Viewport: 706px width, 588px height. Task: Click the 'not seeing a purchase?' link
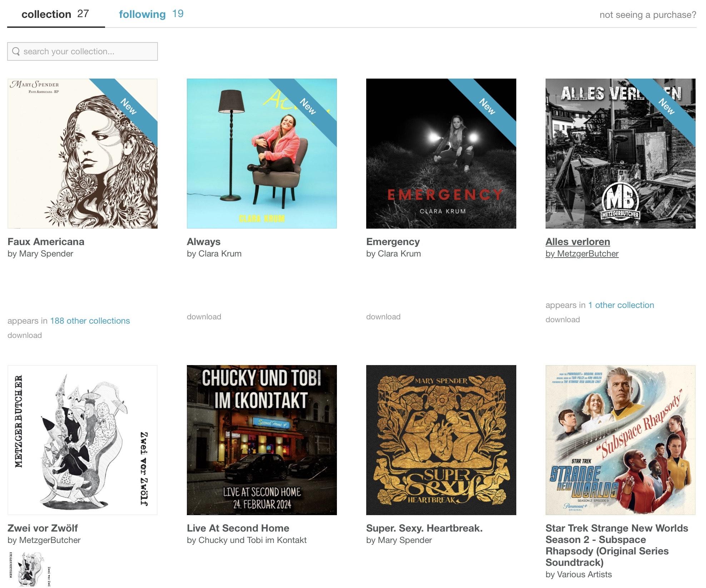648,15
